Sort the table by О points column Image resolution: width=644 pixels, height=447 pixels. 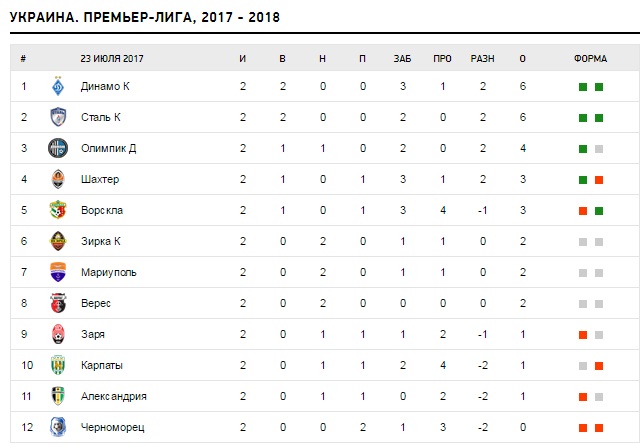[523, 58]
